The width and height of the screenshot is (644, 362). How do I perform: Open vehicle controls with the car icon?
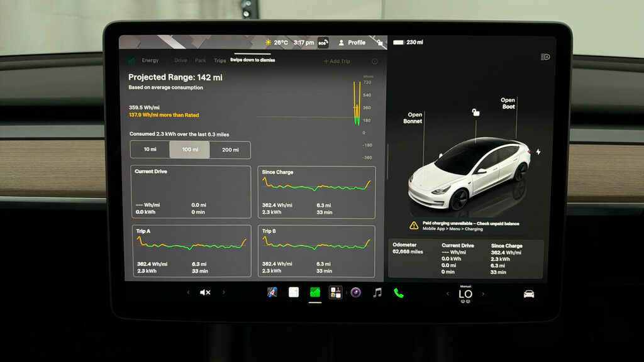(529, 294)
